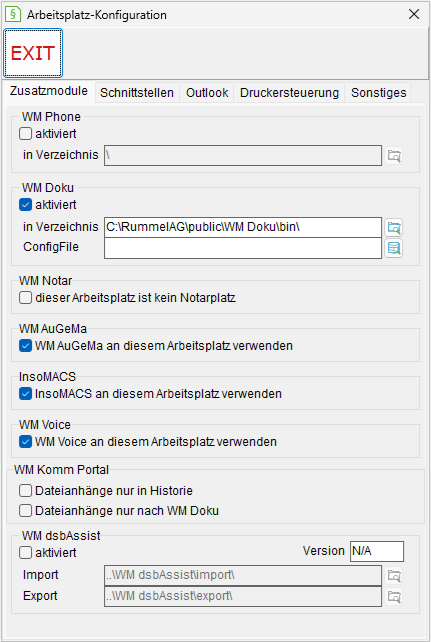This screenshot has width=431, height=642.
Task: Uncheck InsoMACS an diesem Arbeitsplatz verwenden
Action: tap(25, 394)
